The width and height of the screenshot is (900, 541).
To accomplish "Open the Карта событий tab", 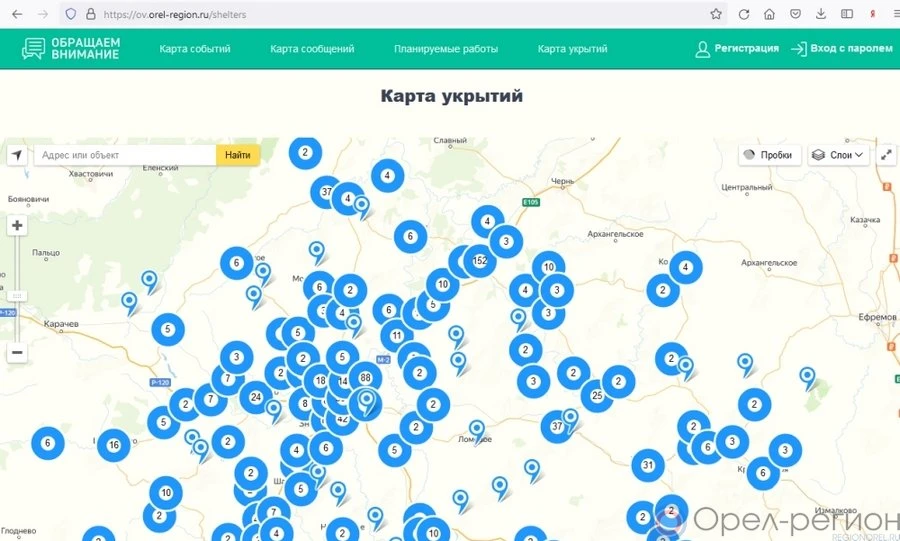I will [195, 49].
